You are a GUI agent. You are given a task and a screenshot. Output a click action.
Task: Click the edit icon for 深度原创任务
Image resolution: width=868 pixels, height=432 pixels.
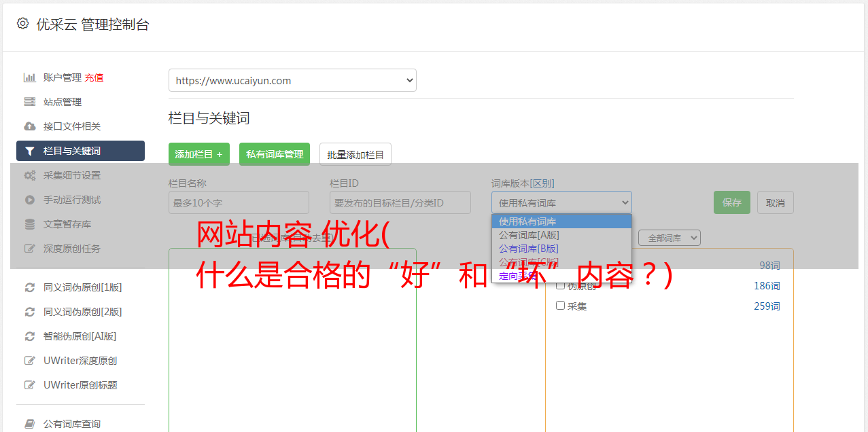(30, 249)
